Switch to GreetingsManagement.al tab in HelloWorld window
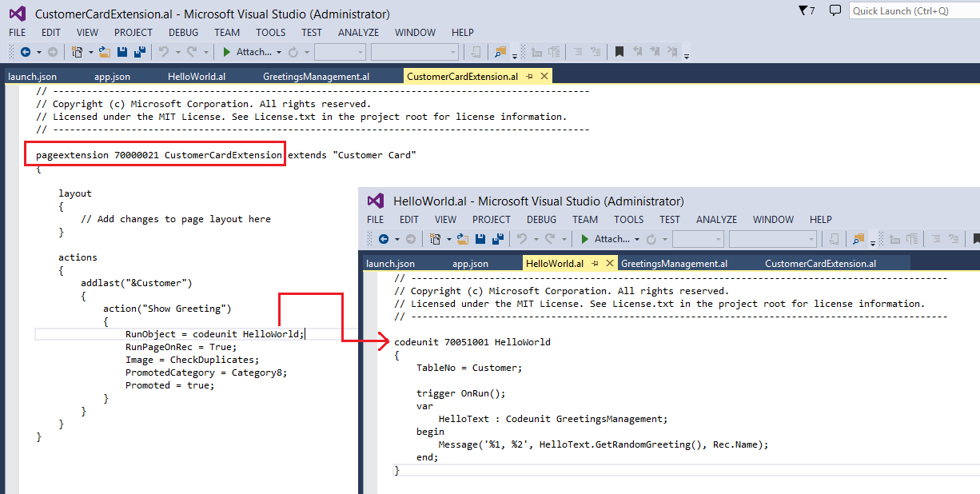 click(674, 264)
